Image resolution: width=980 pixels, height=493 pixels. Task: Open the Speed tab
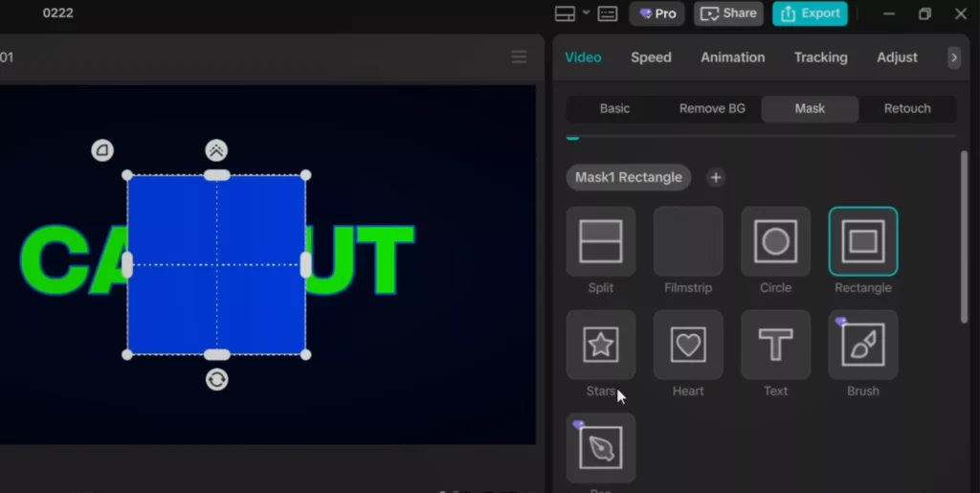point(651,57)
